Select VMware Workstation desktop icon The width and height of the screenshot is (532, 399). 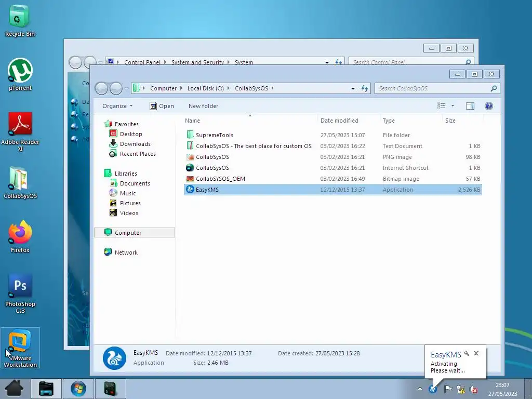pyautogui.click(x=20, y=348)
